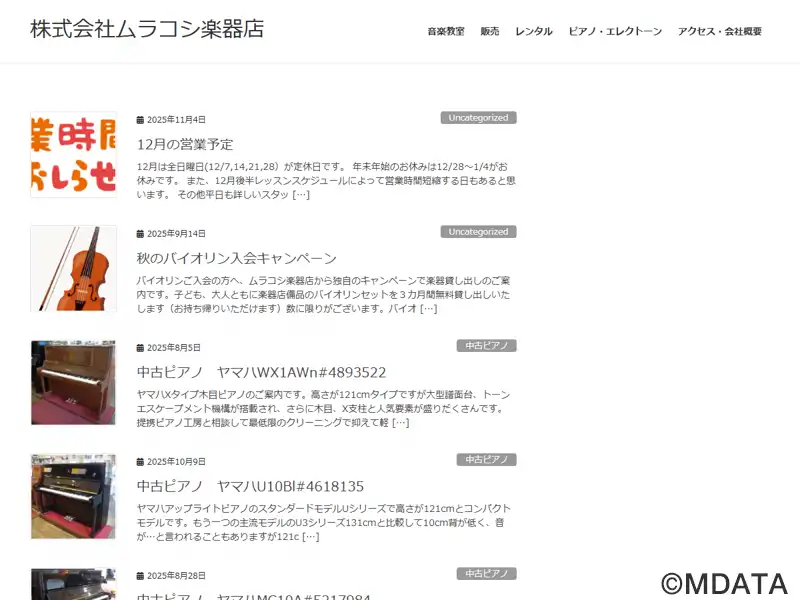Click the calendar icon beside 2025年11月4日

[x=140, y=120]
